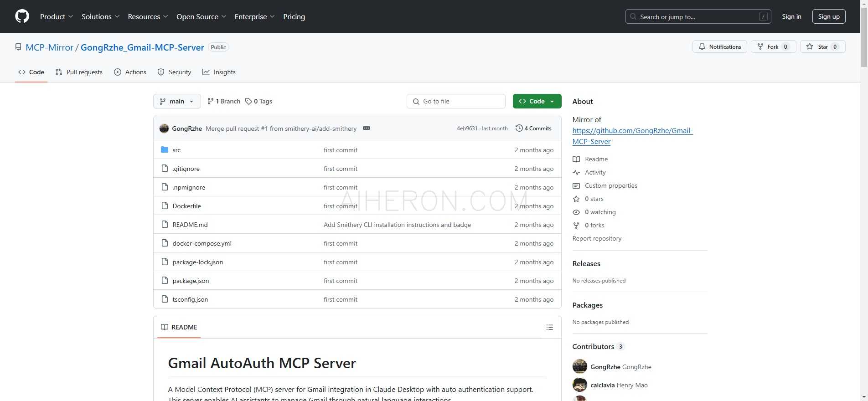The image size is (868, 401).
Task: Click the Activity pulse icon
Action: pyautogui.click(x=576, y=172)
